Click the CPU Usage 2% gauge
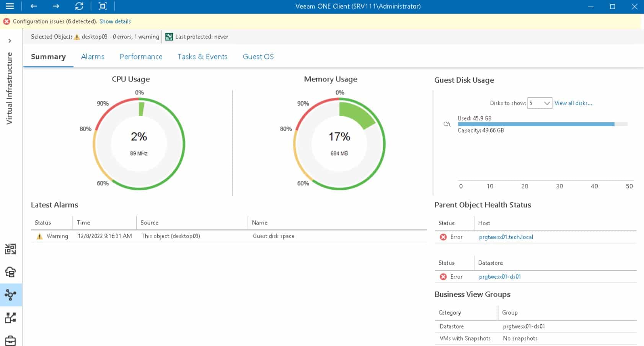Screen dimensions: 644x346 (x=139, y=144)
